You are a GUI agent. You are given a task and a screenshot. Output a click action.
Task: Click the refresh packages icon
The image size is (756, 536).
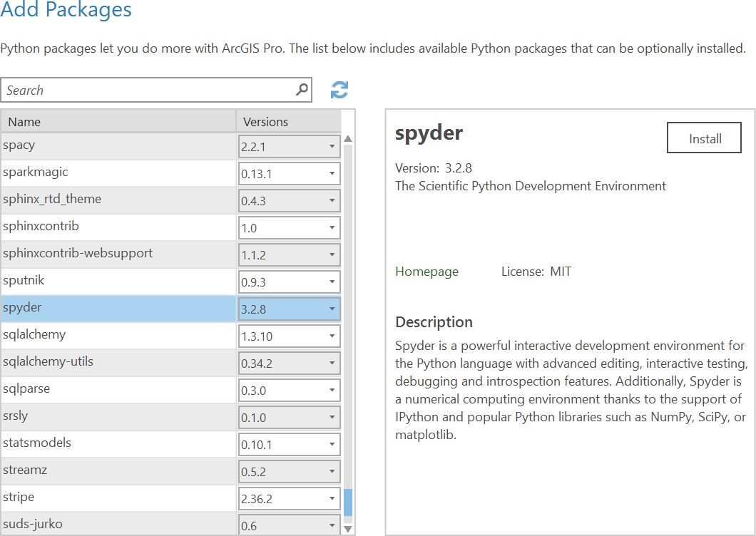[339, 91]
